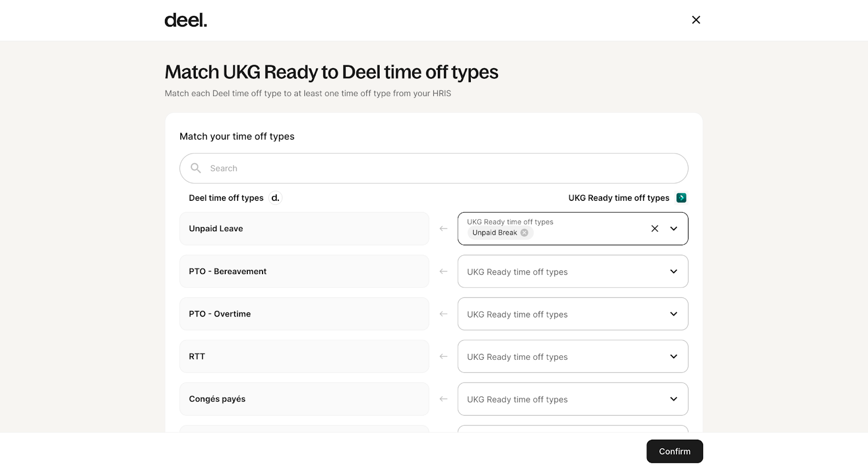Remove the Unpaid Break chip

524,233
